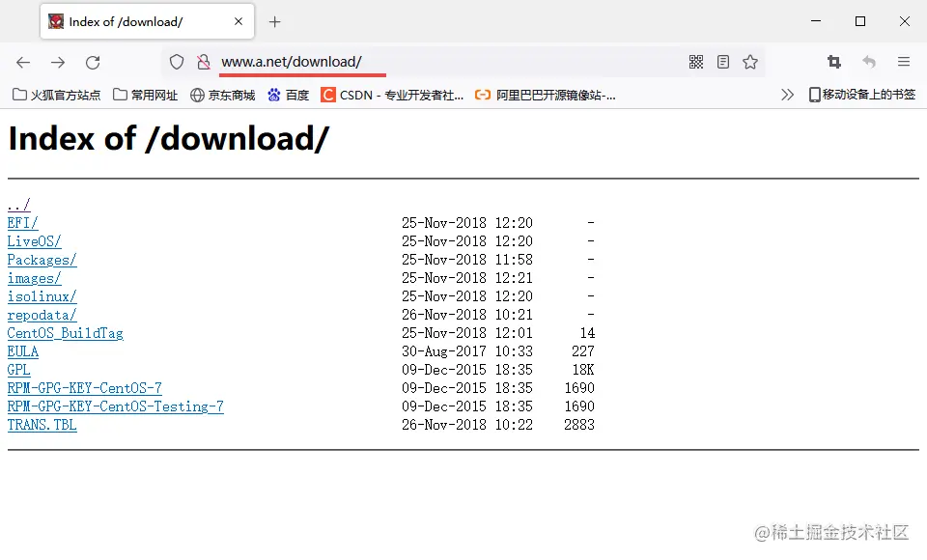Download the RPM-GPG-KEY-CentOS-7 file
The height and width of the screenshot is (560, 927).
tap(84, 387)
